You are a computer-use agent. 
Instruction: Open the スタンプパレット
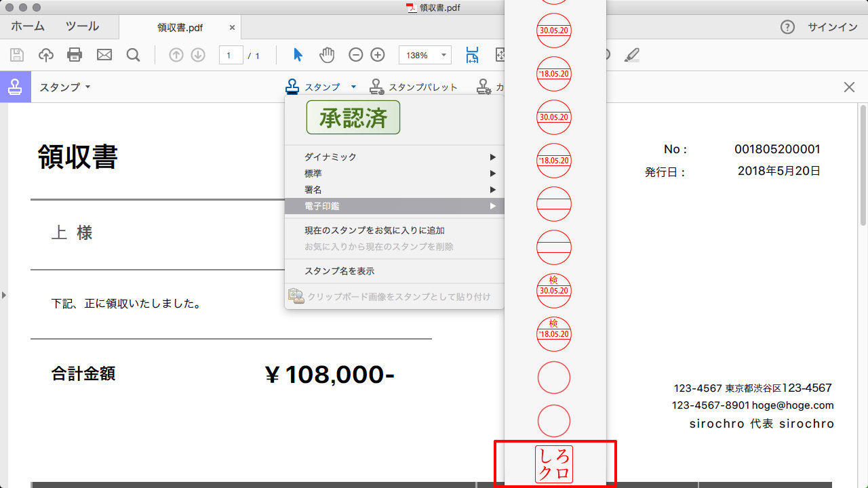pyautogui.click(x=414, y=87)
